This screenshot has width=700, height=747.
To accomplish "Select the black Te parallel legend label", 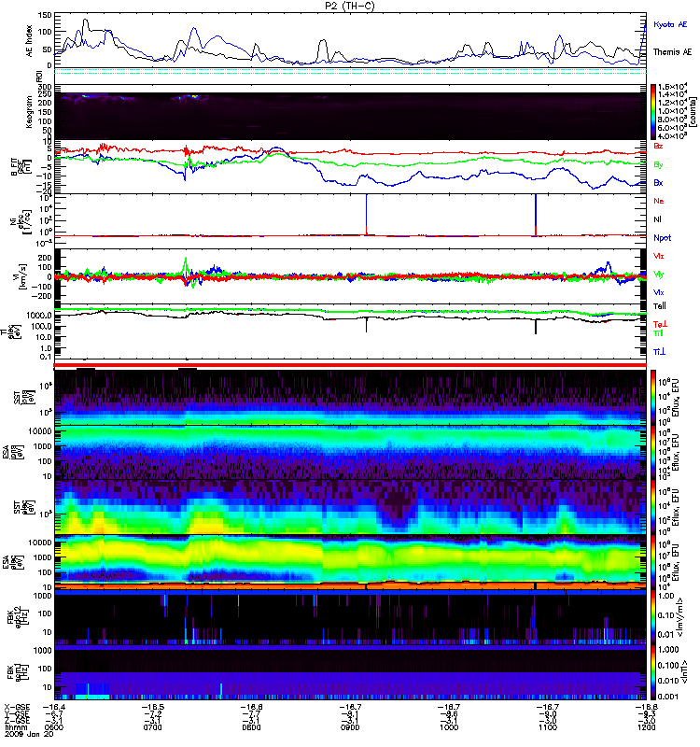I will pos(660,306).
